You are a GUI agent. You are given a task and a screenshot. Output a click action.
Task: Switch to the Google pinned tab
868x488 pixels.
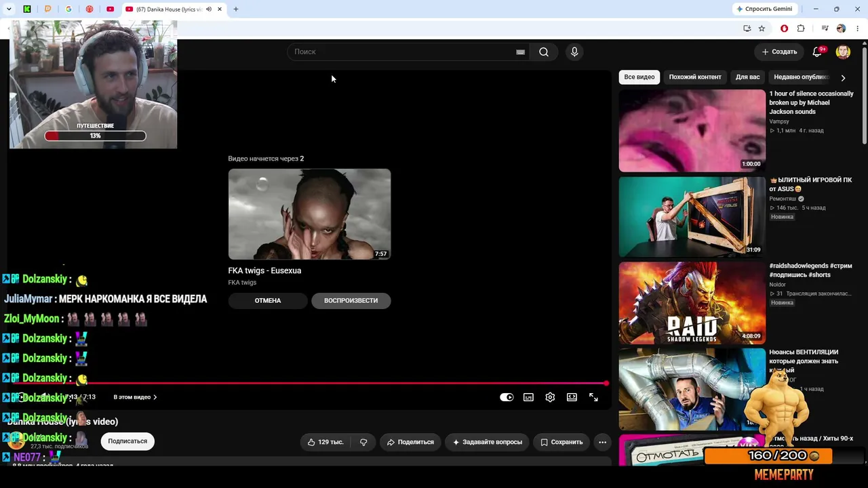point(68,9)
